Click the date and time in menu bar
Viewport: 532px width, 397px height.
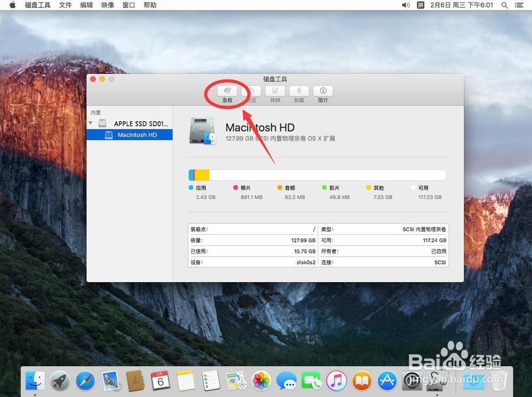[x=461, y=5]
